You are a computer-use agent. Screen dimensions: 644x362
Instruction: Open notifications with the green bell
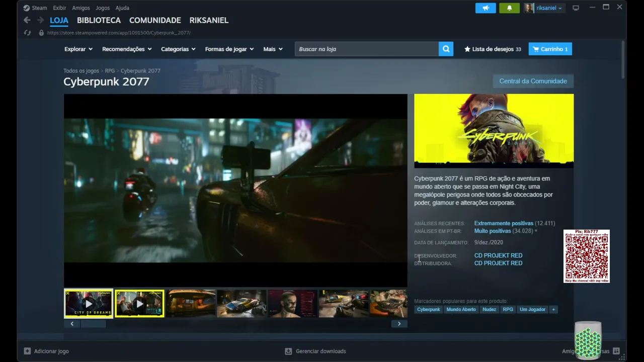point(509,8)
